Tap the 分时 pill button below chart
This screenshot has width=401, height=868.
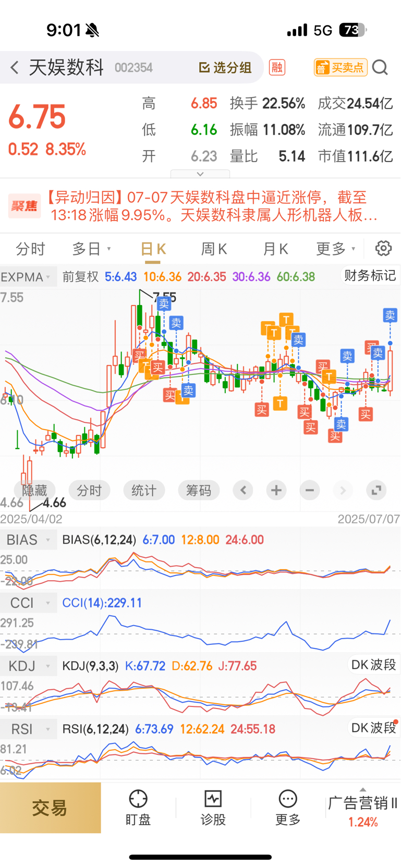pyautogui.click(x=89, y=491)
